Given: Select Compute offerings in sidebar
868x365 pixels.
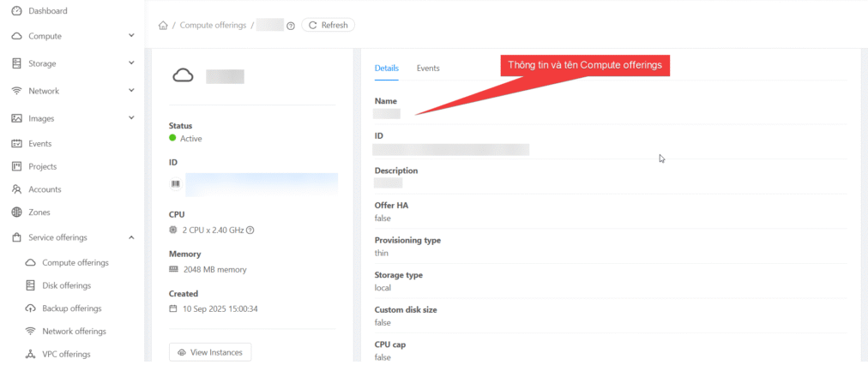Looking at the screenshot, I should tap(75, 263).
